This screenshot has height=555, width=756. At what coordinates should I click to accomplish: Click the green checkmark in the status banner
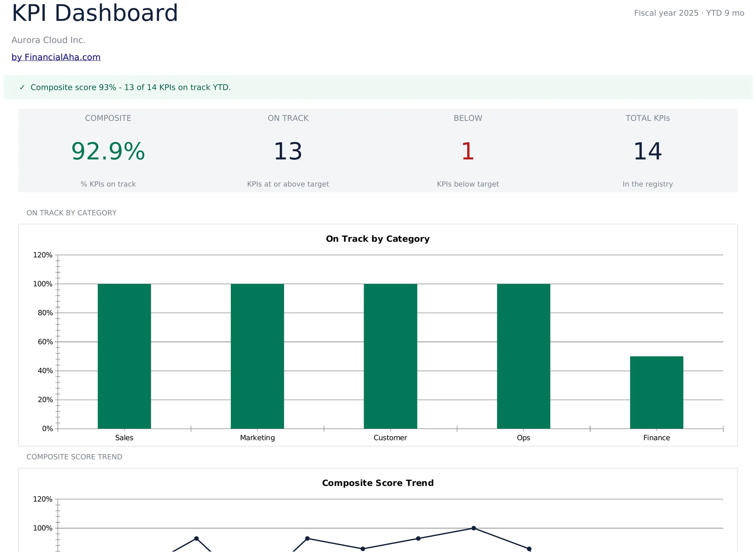click(x=22, y=87)
